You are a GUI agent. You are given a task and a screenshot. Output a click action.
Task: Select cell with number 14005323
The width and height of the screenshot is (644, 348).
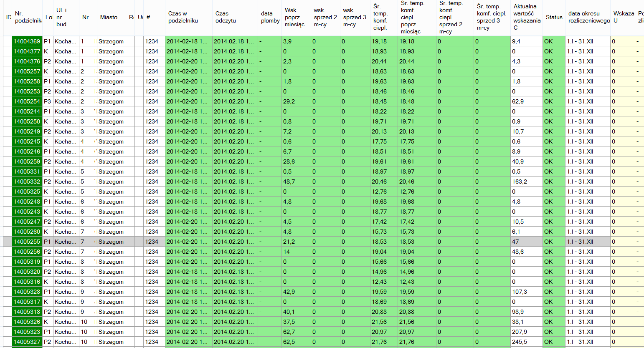(27, 332)
